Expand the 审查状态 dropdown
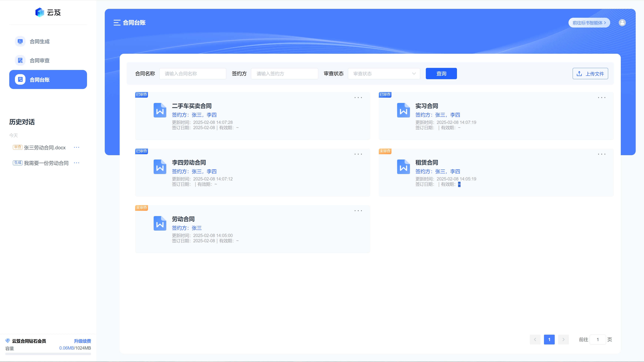The height and width of the screenshot is (362, 644). tap(384, 74)
